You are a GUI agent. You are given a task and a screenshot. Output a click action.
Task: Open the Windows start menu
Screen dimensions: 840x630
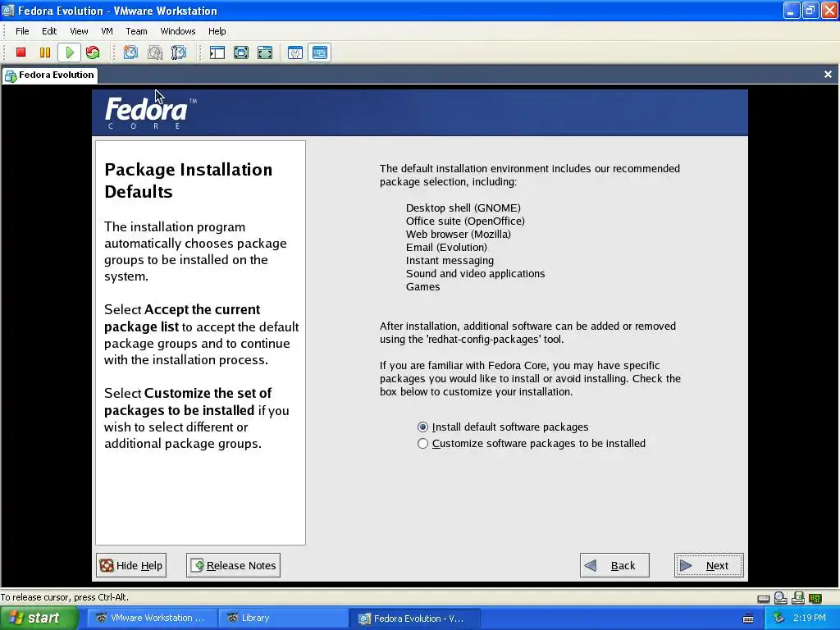point(39,619)
